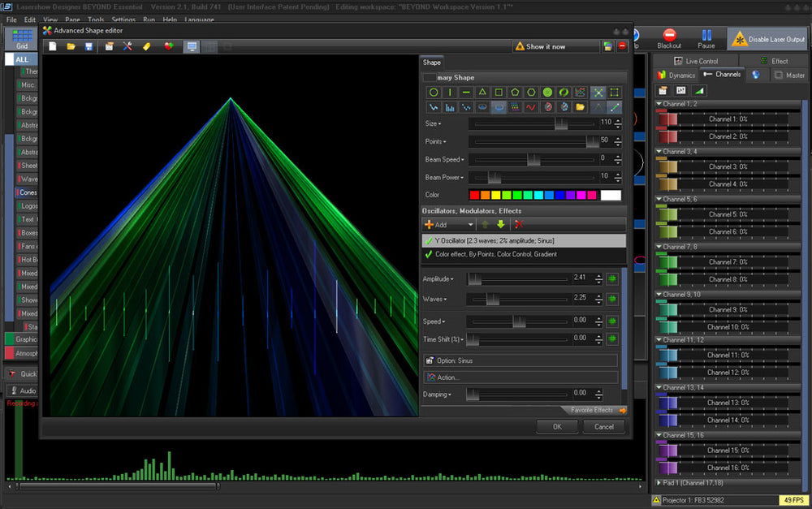Click the new file icon in Shape editor
This screenshot has height=509, width=812.
tap(53, 46)
